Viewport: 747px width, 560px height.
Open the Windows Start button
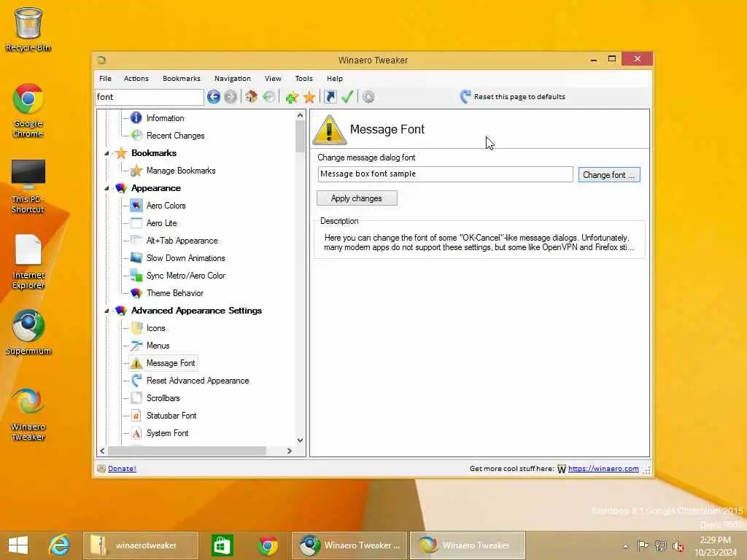coord(18,545)
